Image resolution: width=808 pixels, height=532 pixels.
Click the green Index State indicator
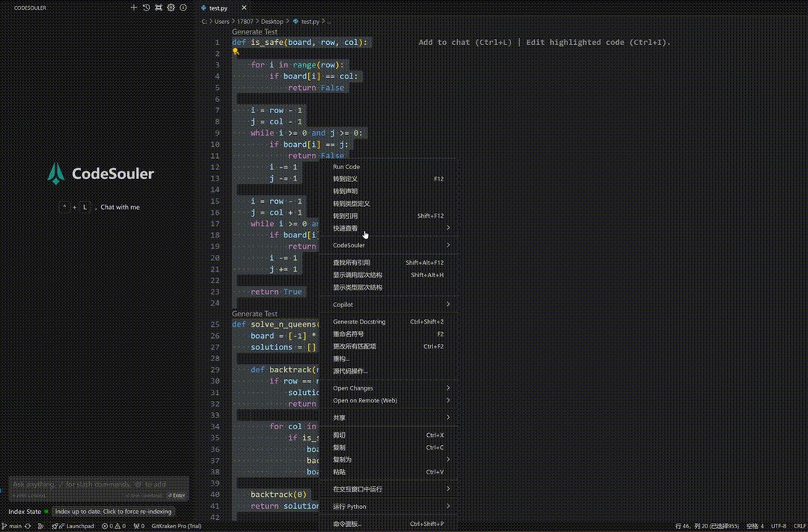coord(46,512)
